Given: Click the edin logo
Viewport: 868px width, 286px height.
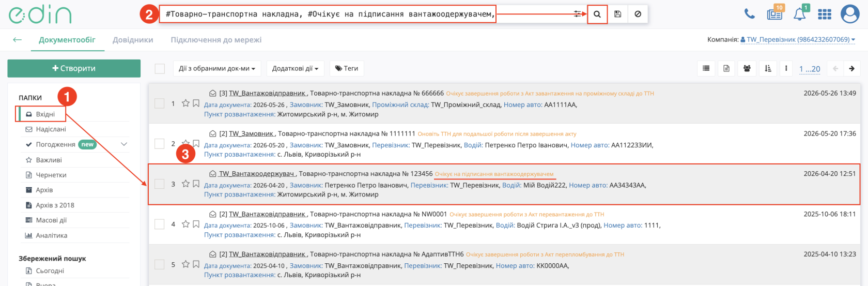Looking at the screenshot, I should pyautogui.click(x=40, y=14).
